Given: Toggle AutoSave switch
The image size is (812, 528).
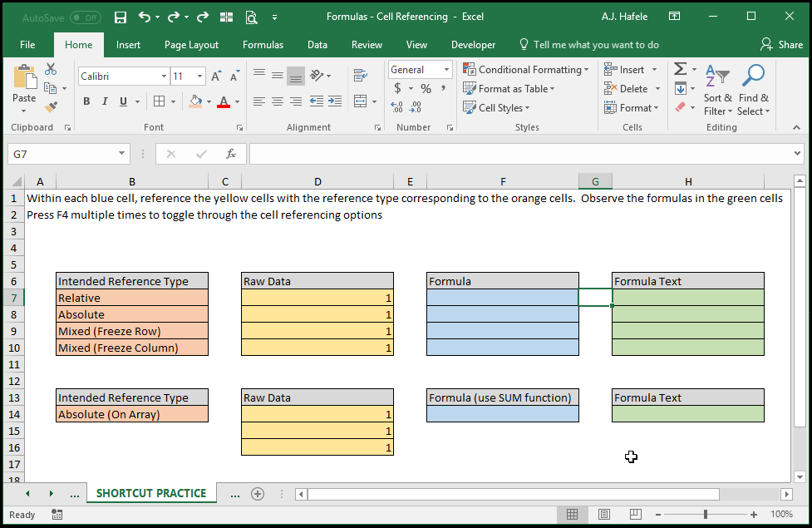Looking at the screenshot, I should [x=86, y=17].
